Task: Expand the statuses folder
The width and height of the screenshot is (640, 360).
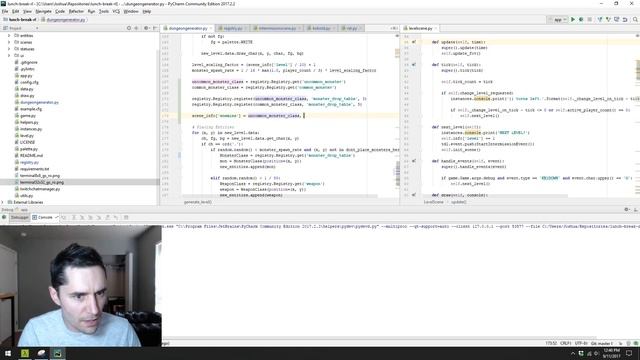Action: tap(9, 49)
